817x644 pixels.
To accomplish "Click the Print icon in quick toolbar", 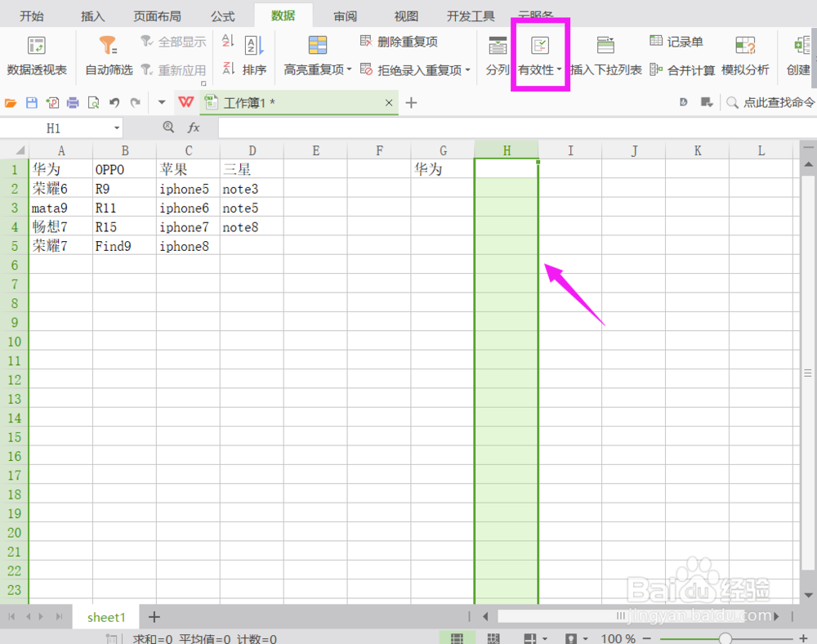I will coord(73,103).
